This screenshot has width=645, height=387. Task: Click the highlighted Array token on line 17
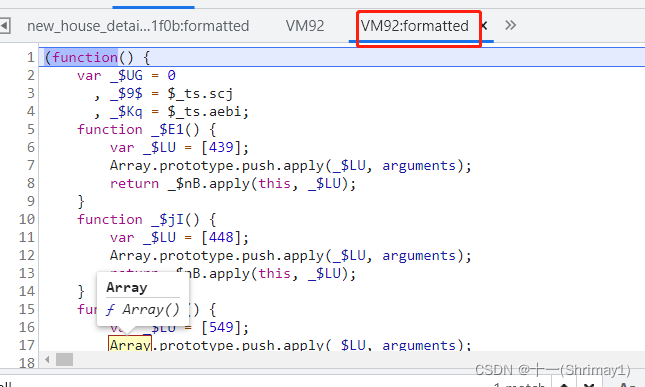point(130,344)
